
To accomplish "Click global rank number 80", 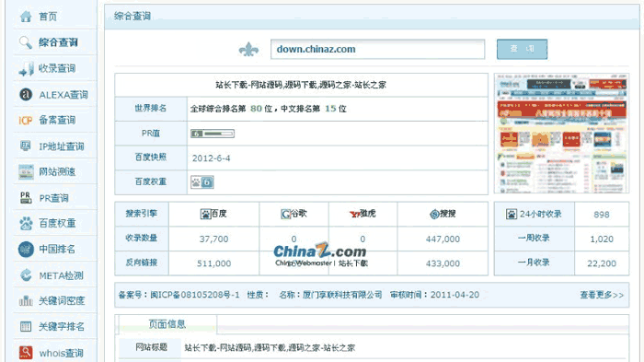I will tap(257, 109).
